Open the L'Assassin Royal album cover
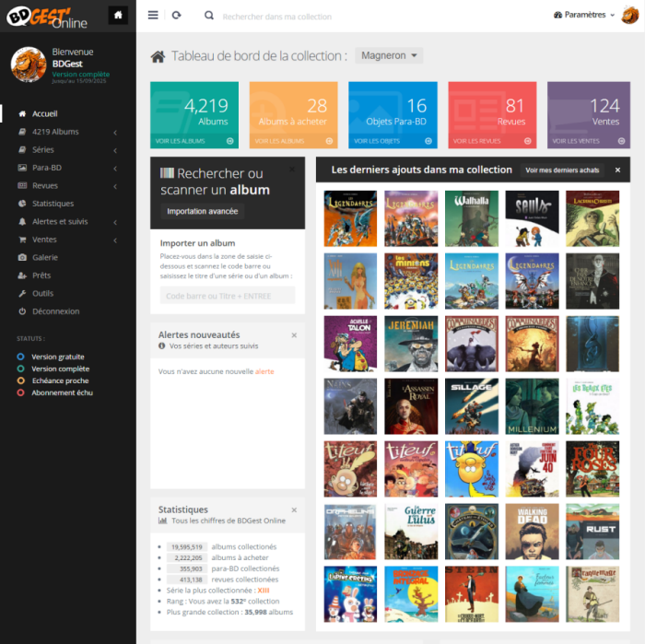 tap(411, 406)
